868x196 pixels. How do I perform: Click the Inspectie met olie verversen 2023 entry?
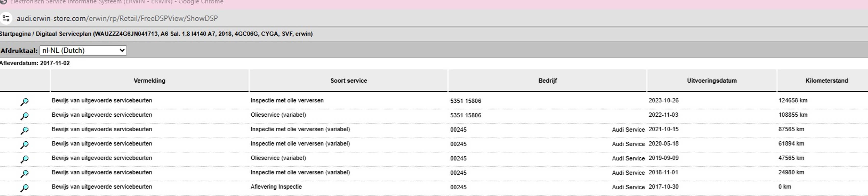click(287, 100)
